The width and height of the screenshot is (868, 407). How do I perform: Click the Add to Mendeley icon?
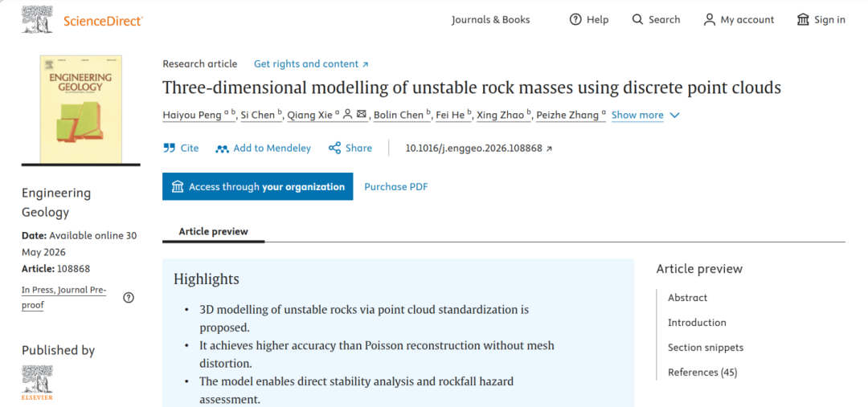[x=222, y=149]
